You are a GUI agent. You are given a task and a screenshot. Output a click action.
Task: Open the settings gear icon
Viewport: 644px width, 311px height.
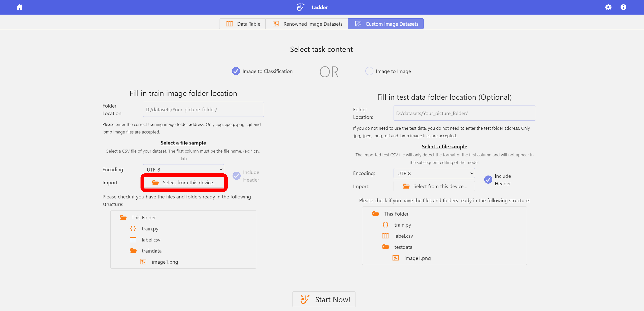point(608,7)
